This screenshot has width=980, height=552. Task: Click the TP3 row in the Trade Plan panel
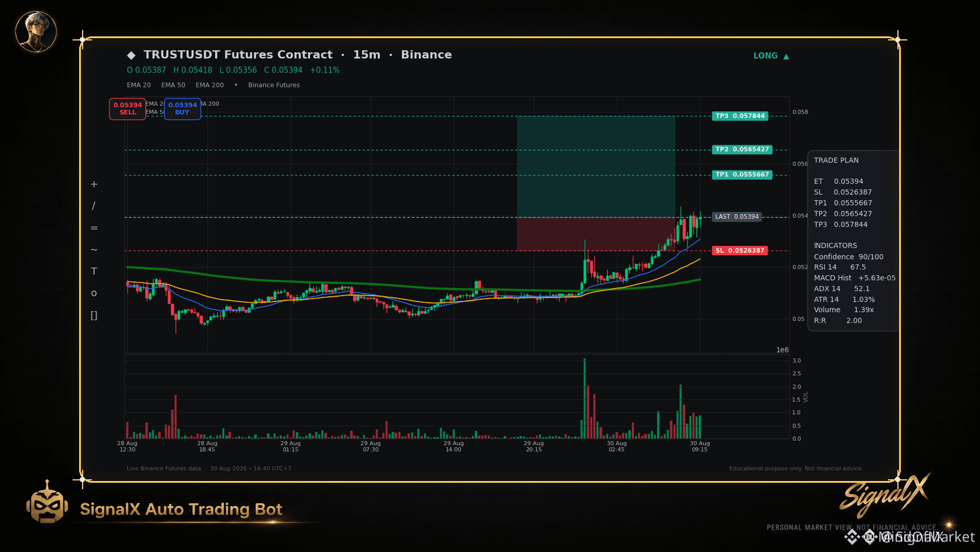841,224
